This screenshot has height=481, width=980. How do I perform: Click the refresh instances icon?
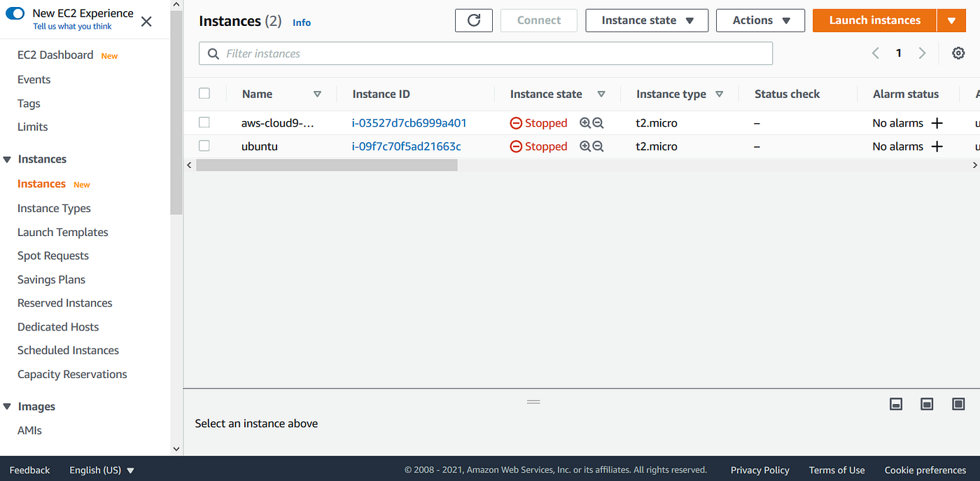click(x=474, y=20)
